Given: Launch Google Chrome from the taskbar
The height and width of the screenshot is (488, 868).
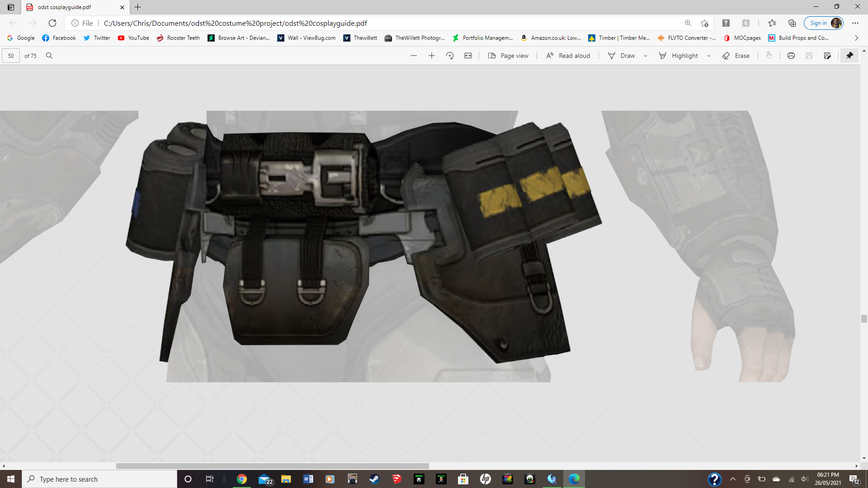Looking at the screenshot, I should click(242, 479).
